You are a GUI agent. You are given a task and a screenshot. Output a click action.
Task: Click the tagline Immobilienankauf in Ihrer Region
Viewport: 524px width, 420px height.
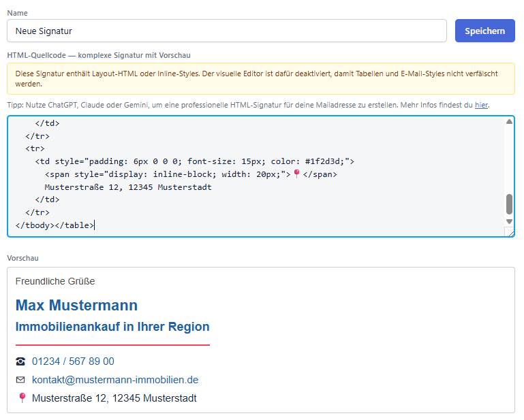pos(112,327)
